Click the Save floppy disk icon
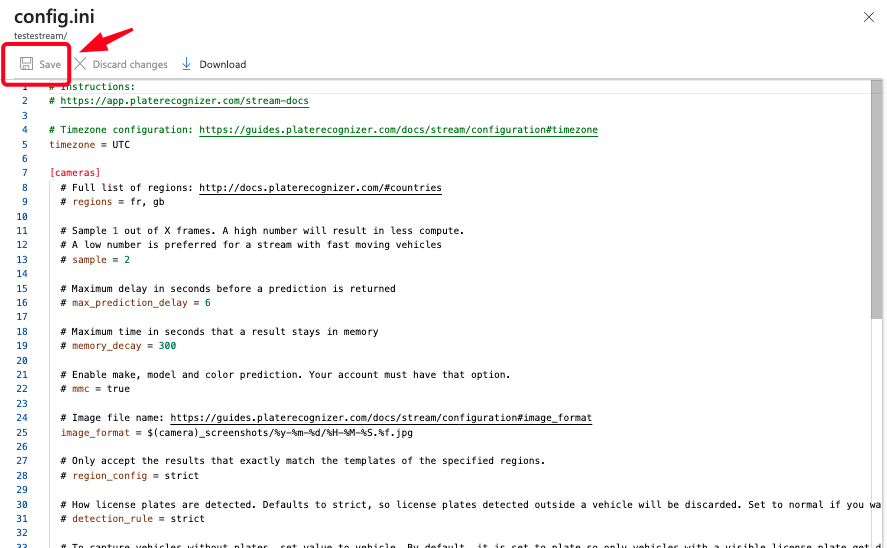 27,64
